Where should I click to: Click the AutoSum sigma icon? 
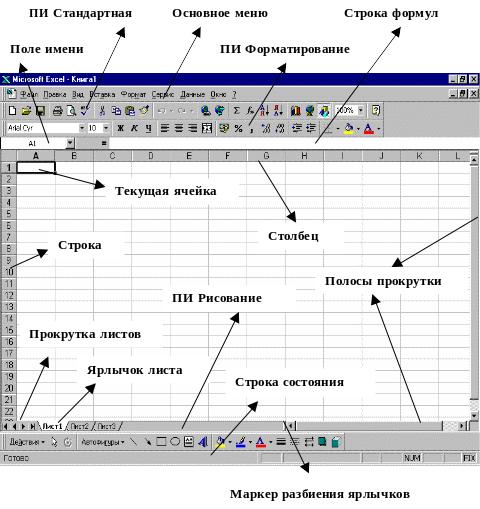[x=236, y=111]
